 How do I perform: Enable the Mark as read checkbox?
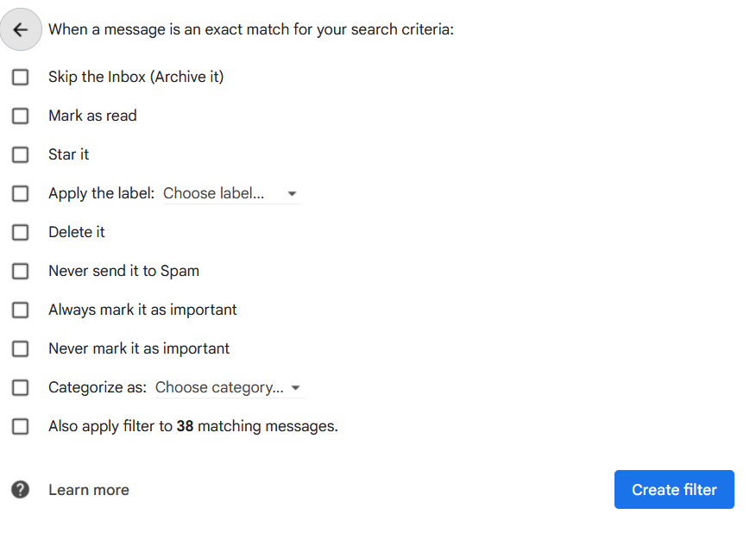tap(20, 116)
